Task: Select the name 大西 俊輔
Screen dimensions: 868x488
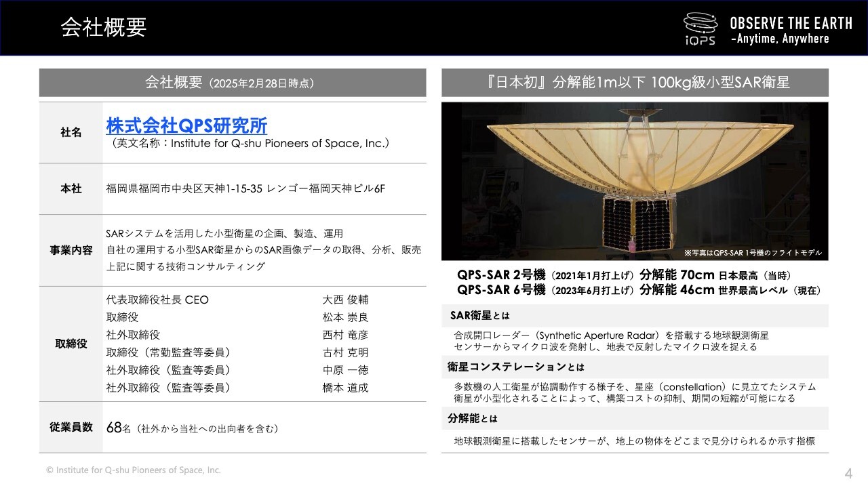Action: click(345, 300)
